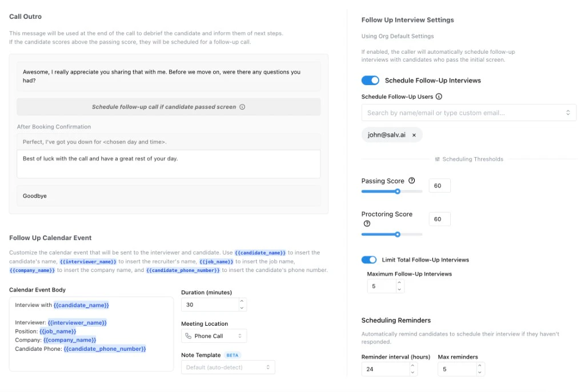Image resolution: width=585 pixels, height=392 pixels.
Task: Decrease Duration minutes with down arrow
Action: tap(242, 308)
